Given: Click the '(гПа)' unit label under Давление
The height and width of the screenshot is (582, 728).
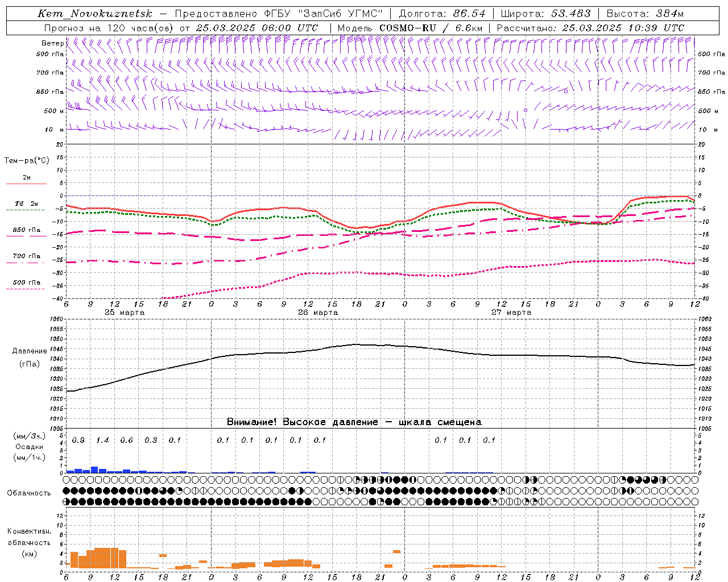Looking at the screenshot, I should click(x=30, y=364).
